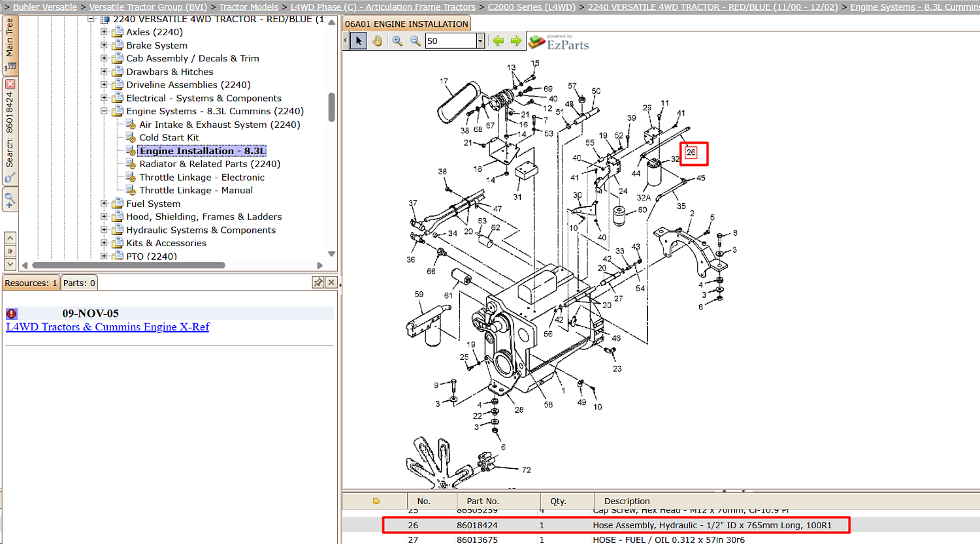Open the zoom level dropdown arrow
The width and height of the screenshot is (980, 544).
(x=480, y=41)
